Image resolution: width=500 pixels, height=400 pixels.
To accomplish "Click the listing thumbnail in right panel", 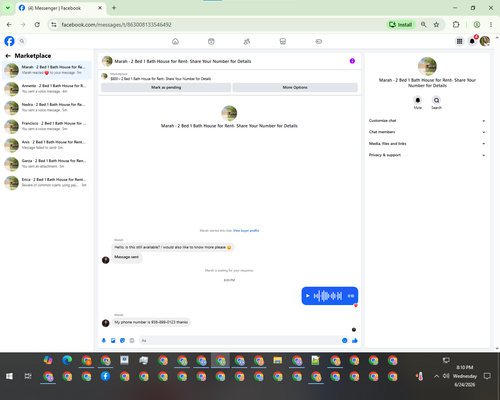I will [427, 66].
